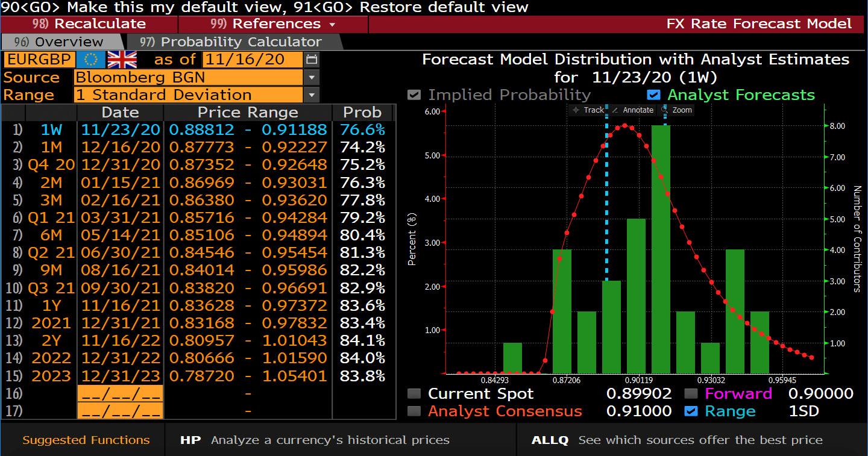Image resolution: width=868 pixels, height=456 pixels.
Task: Open the Range standard deviation dropdown
Action: click(312, 95)
